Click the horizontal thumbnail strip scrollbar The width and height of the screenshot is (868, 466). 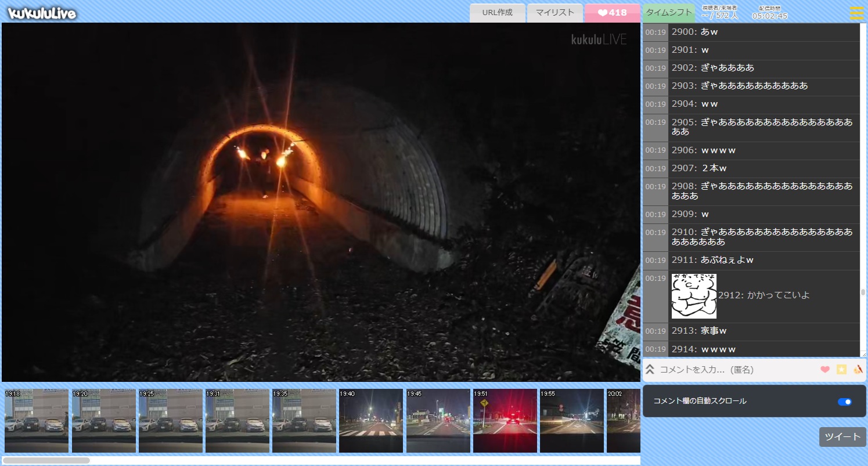(x=46, y=460)
